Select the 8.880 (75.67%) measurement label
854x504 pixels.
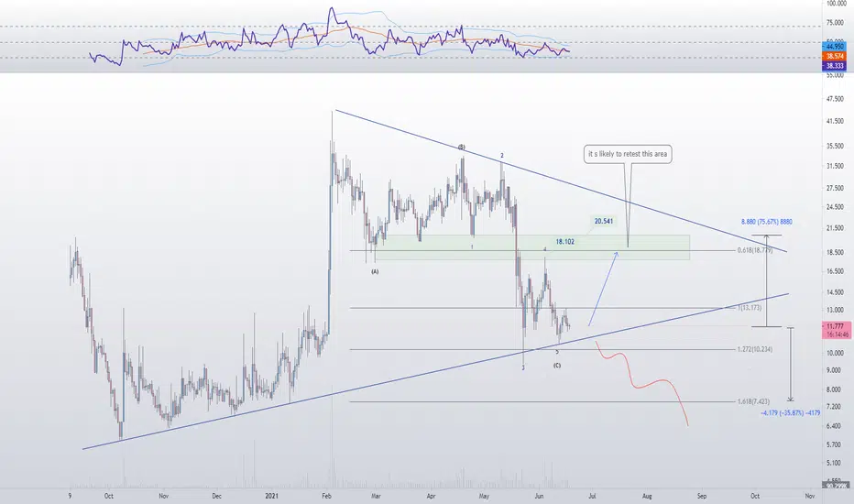click(x=767, y=222)
